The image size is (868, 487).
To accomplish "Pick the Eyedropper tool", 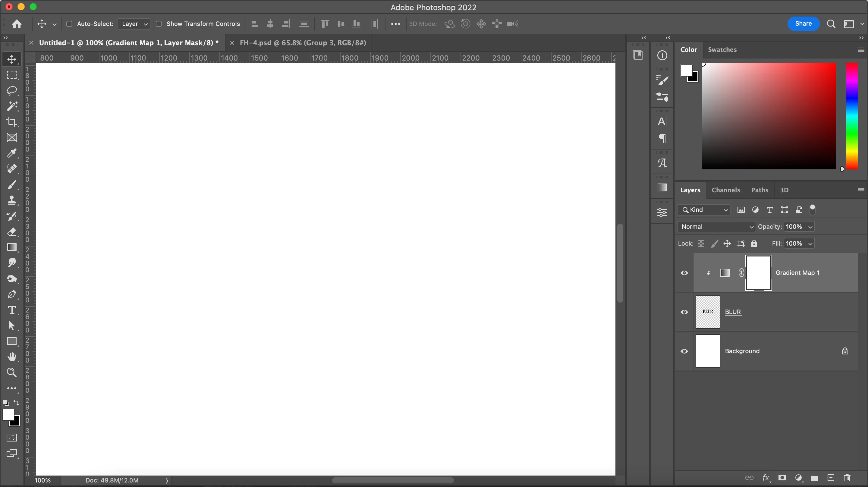I will click(x=12, y=153).
